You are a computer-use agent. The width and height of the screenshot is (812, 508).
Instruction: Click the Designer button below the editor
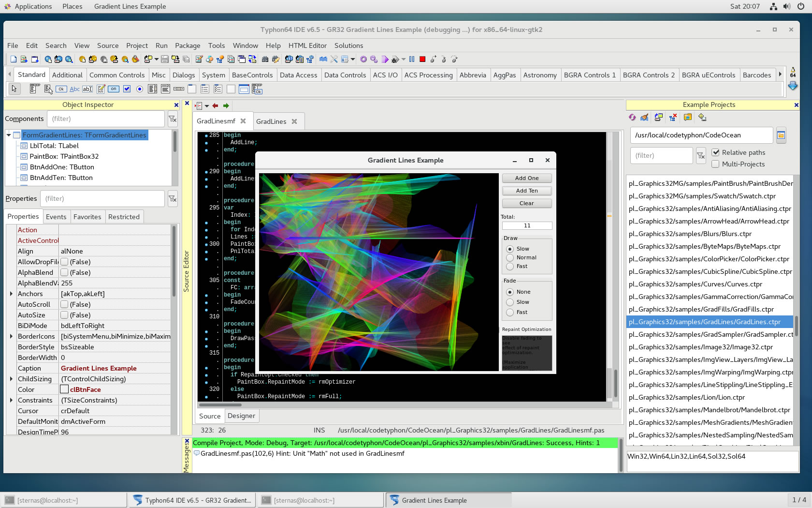[241, 416]
